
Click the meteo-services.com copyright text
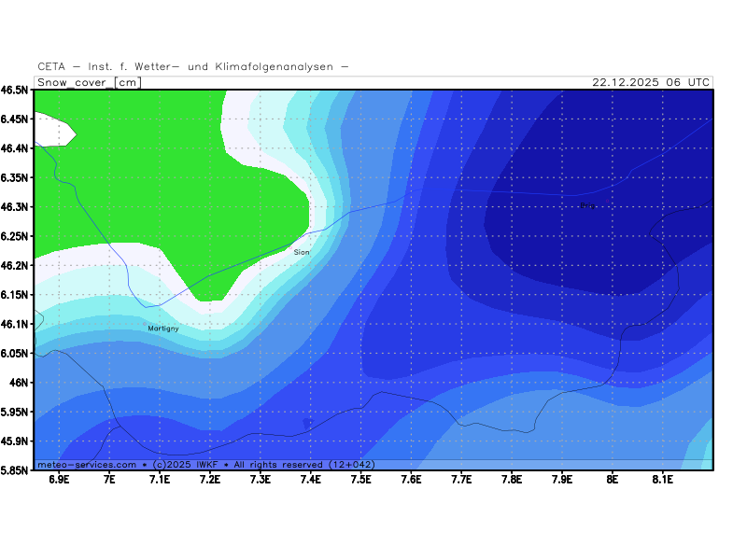[x=205, y=464]
